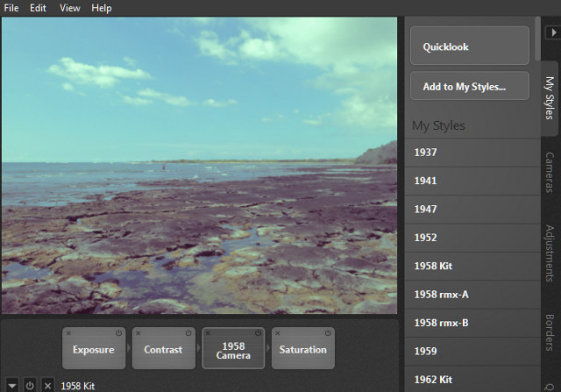Select the Contrast adjustment tile
The height and width of the screenshot is (392, 561).
(164, 348)
